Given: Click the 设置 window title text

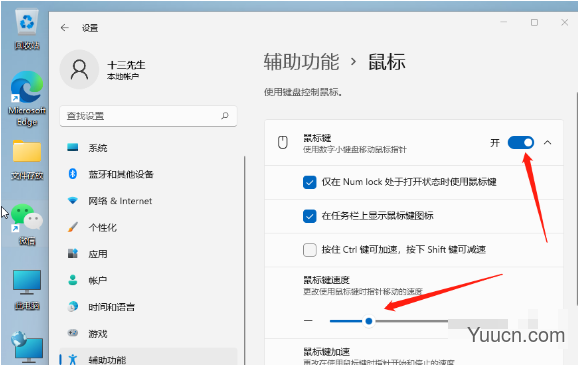Looking at the screenshot, I should [90, 28].
